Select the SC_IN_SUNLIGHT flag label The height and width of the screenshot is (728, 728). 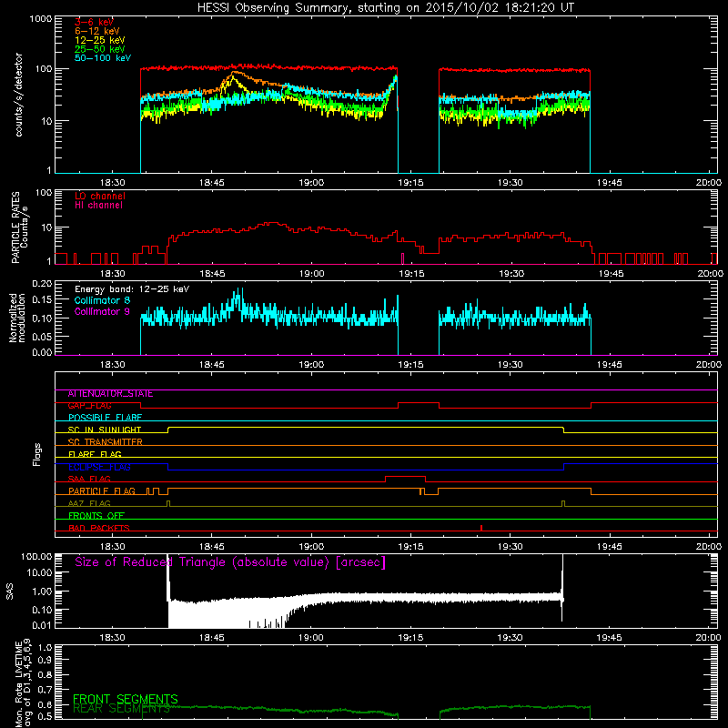105,430
